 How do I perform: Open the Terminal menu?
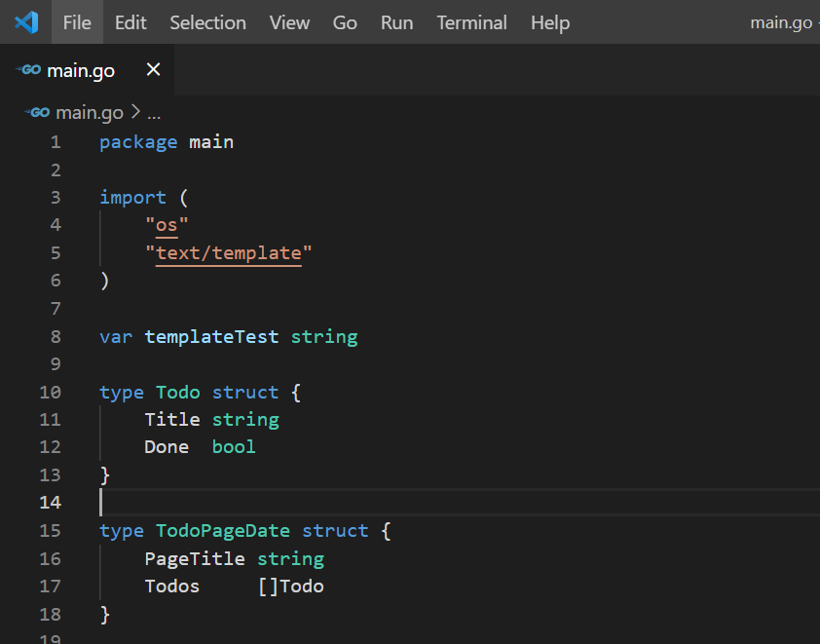coord(471,22)
